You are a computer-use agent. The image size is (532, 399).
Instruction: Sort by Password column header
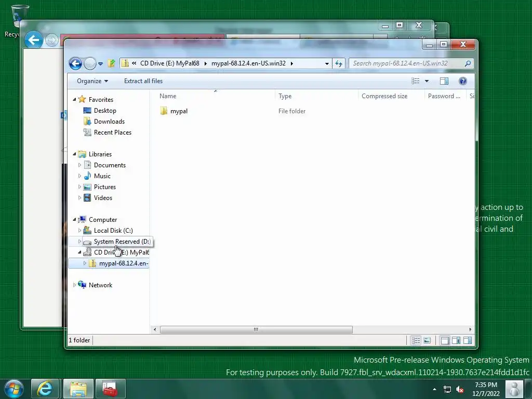445,96
